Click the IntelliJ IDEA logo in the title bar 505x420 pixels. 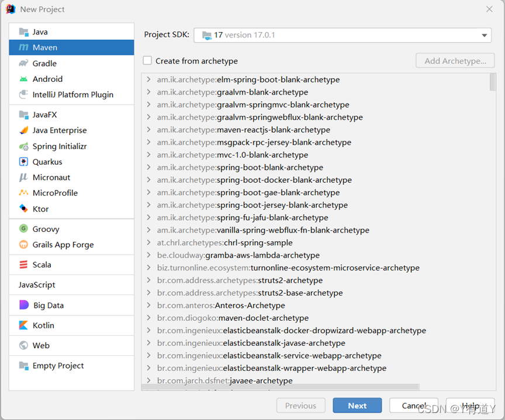pyautogui.click(x=11, y=9)
